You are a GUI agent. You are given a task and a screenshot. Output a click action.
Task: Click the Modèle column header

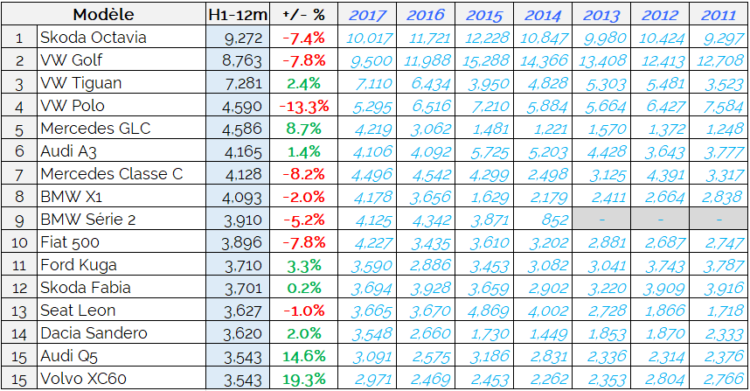pyautogui.click(x=104, y=14)
